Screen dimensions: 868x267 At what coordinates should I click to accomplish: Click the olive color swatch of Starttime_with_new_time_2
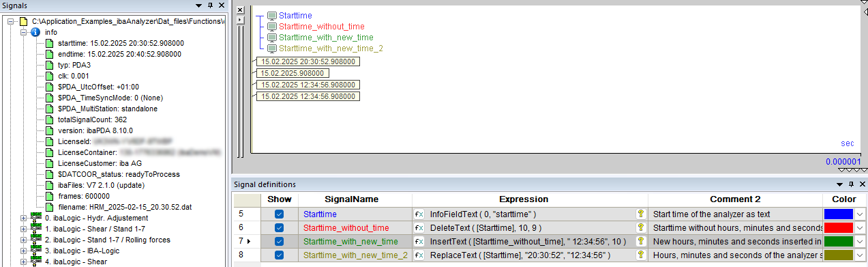tap(839, 255)
